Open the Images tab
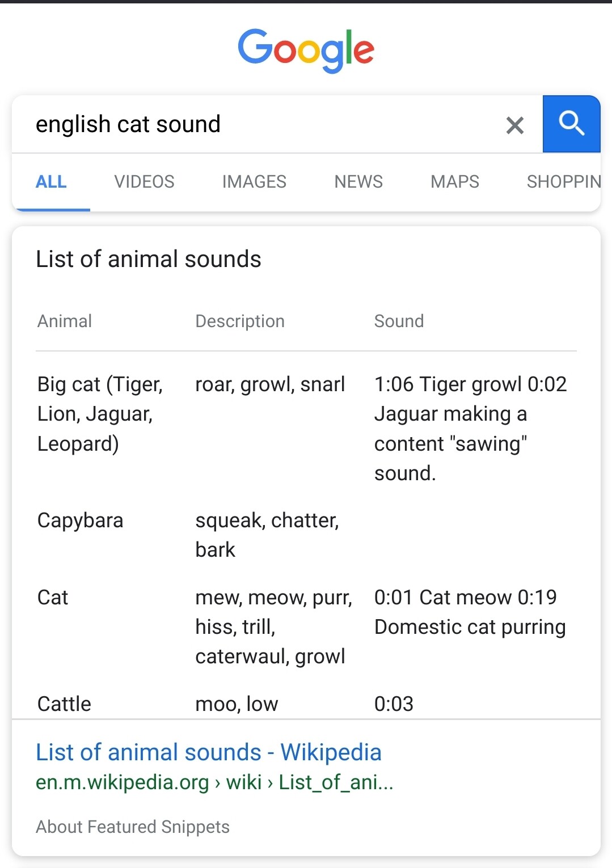 point(254,181)
